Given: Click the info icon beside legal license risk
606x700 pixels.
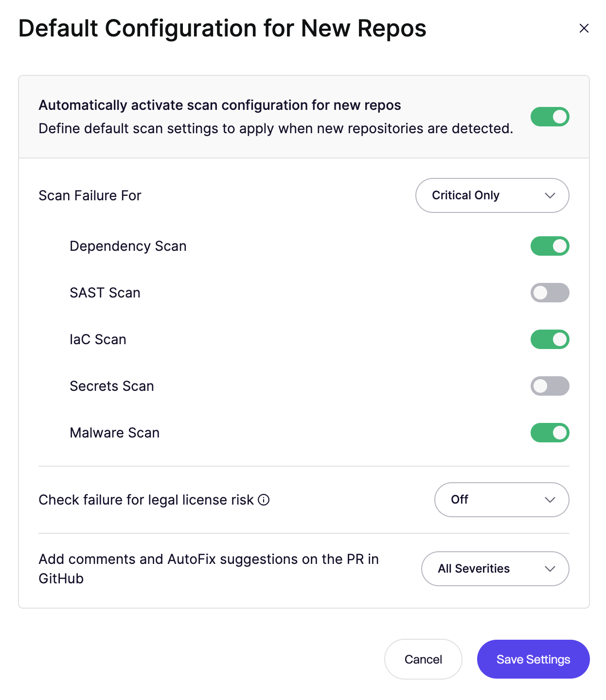Looking at the screenshot, I should coord(264,500).
